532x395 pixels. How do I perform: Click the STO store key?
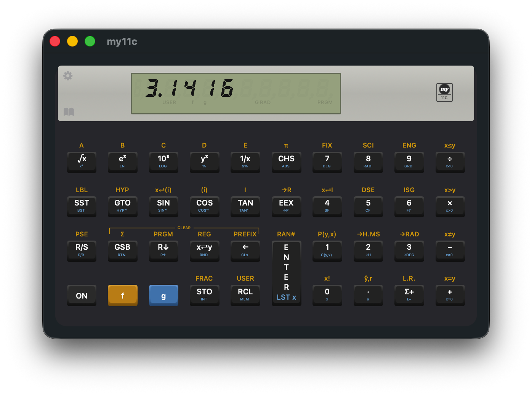tap(204, 295)
